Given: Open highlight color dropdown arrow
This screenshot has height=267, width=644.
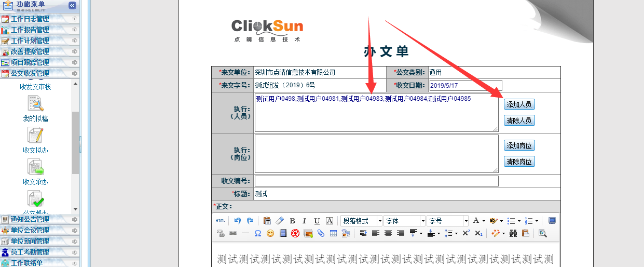Looking at the screenshot, I should click(501, 221).
